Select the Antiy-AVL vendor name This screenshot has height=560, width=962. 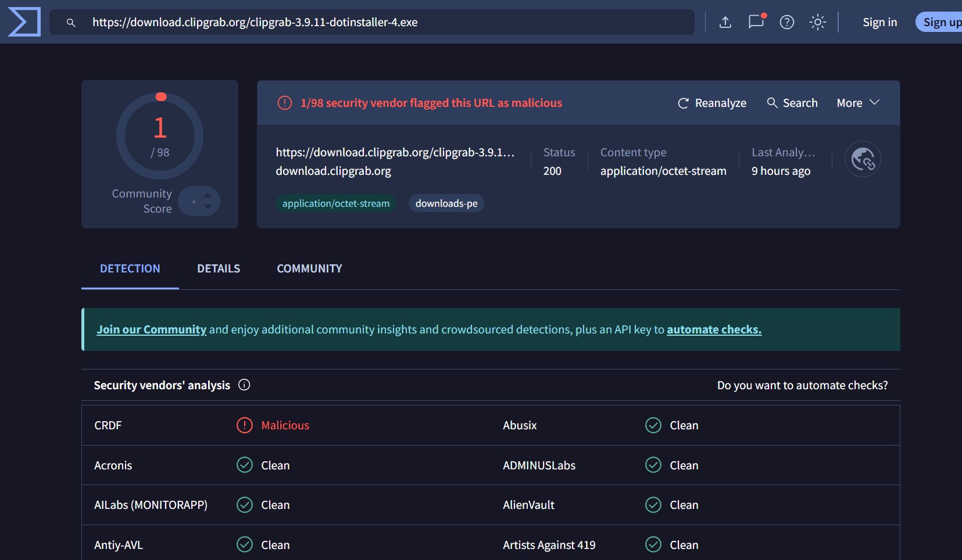(119, 545)
